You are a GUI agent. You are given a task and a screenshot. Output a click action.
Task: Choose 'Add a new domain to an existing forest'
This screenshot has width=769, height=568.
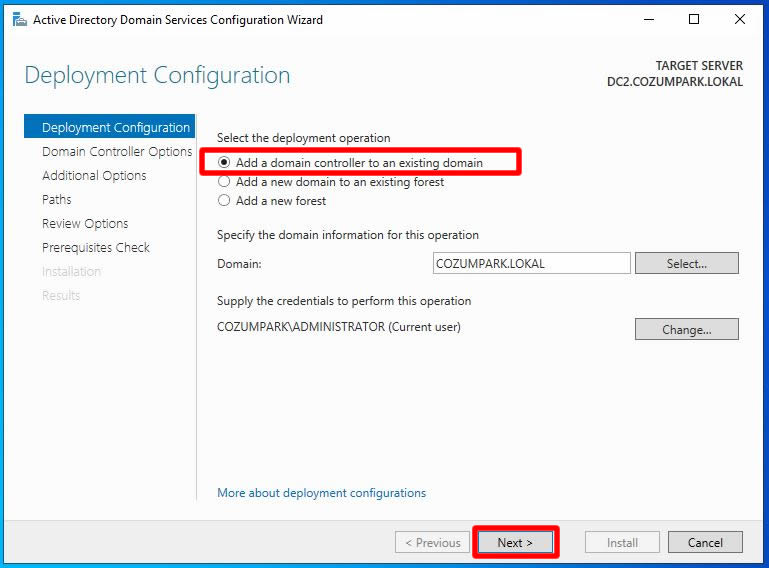click(x=225, y=182)
